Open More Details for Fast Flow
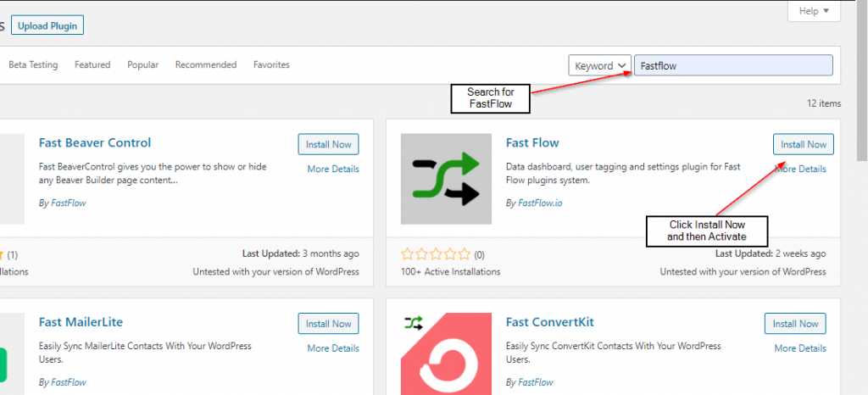868x395 pixels. pyautogui.click(x=800, y=169)
